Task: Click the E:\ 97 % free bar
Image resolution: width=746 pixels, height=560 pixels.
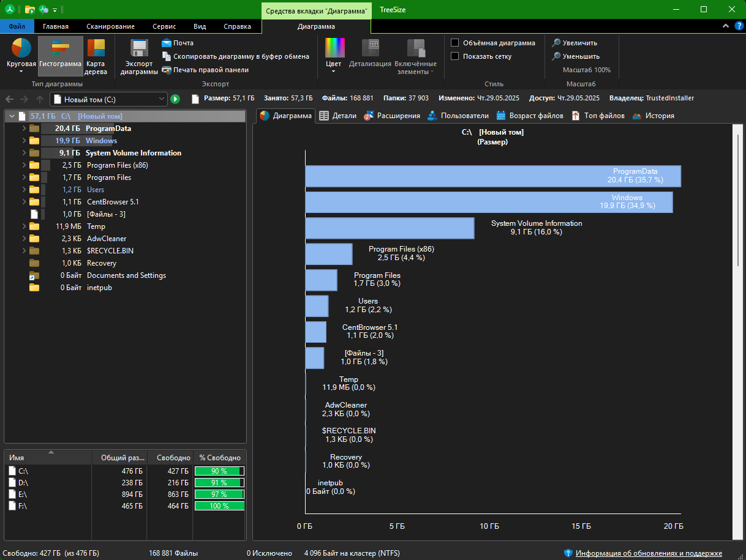Action: (219, 495)
